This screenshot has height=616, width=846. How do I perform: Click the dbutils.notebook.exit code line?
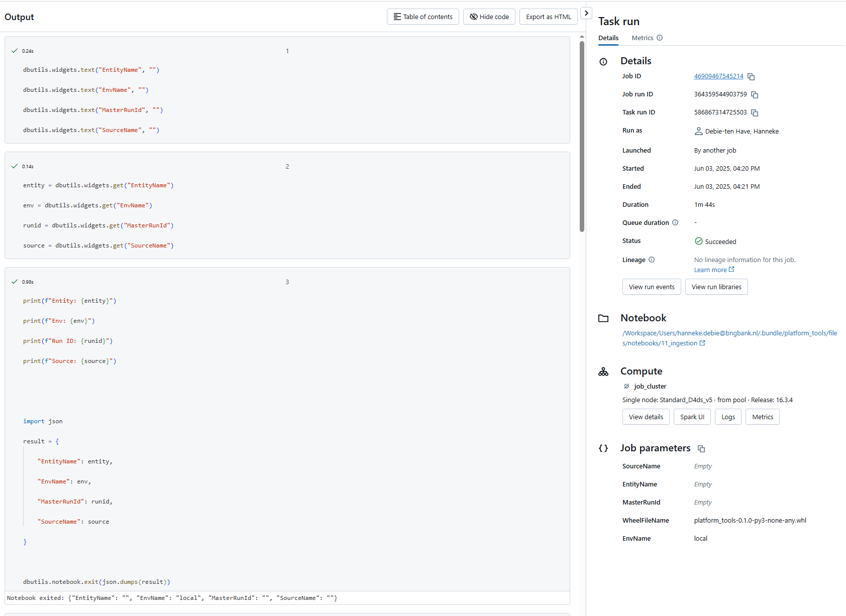click(x=96, y=582)
